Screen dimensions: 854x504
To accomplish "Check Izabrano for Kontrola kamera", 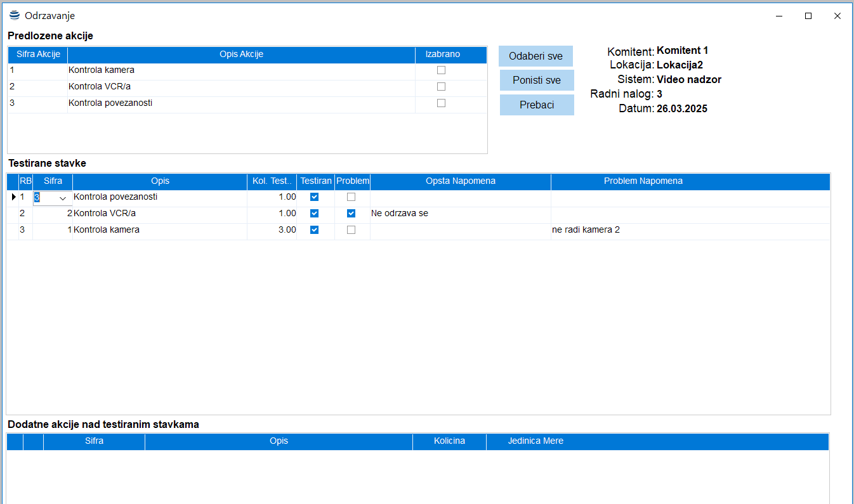I will (x=441, y=70).
